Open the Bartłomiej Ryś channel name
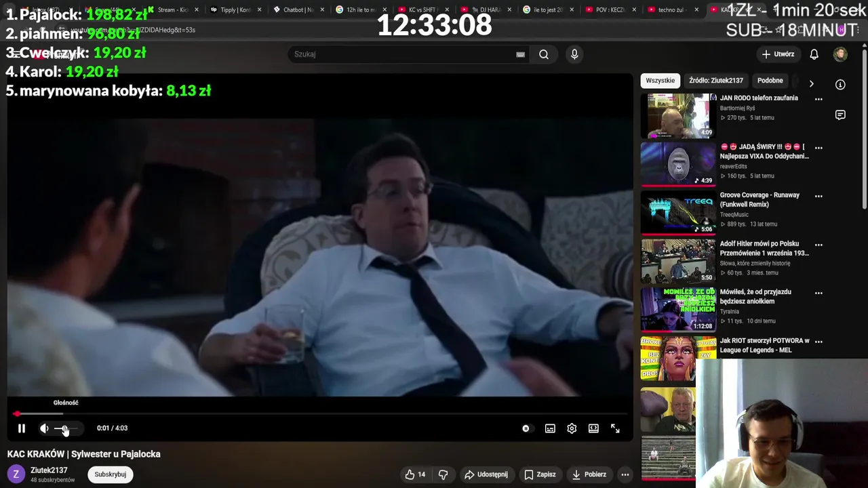 [x=737, y=108]
